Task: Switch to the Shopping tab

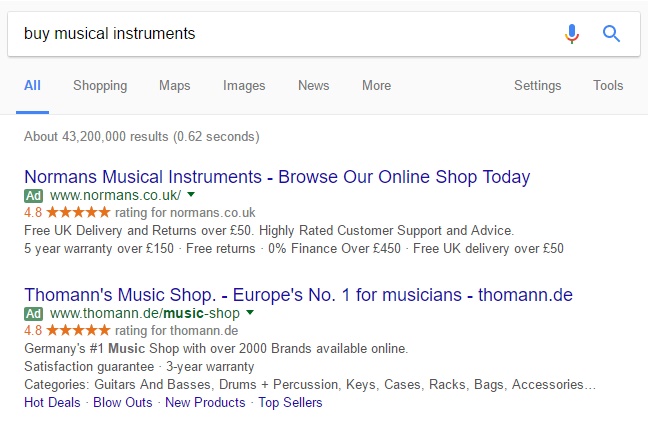Action: click(100, 86)
